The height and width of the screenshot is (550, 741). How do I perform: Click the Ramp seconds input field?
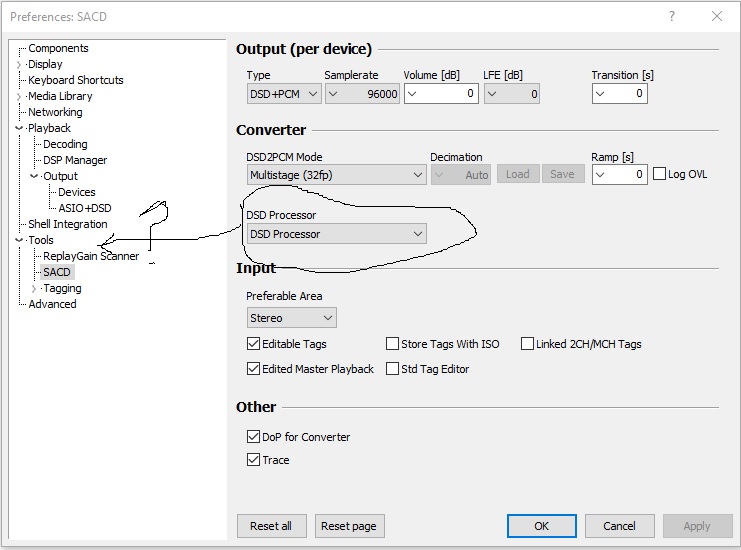pyautogui.click(x=619, y=174)
